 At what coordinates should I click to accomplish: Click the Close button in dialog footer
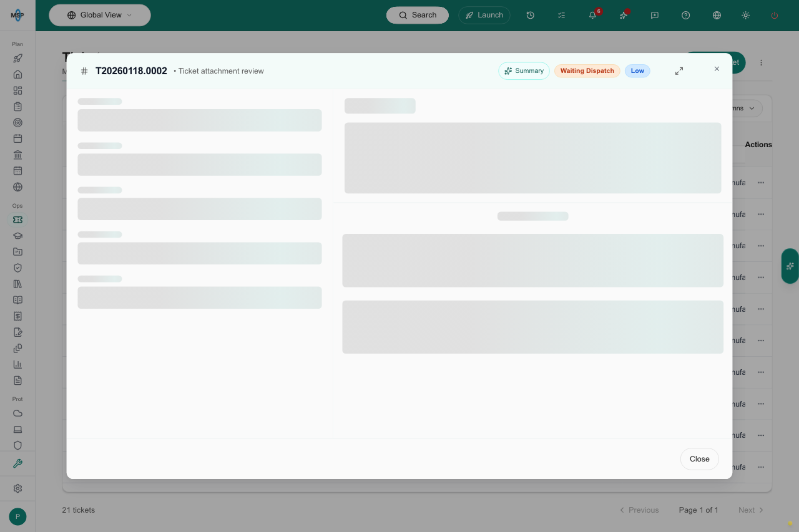click(700, 459)
